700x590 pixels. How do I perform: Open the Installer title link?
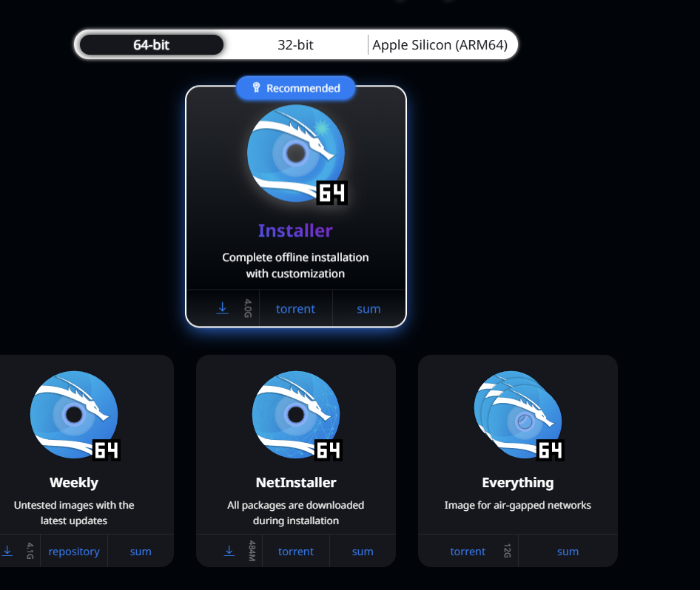tap(295, 231)
